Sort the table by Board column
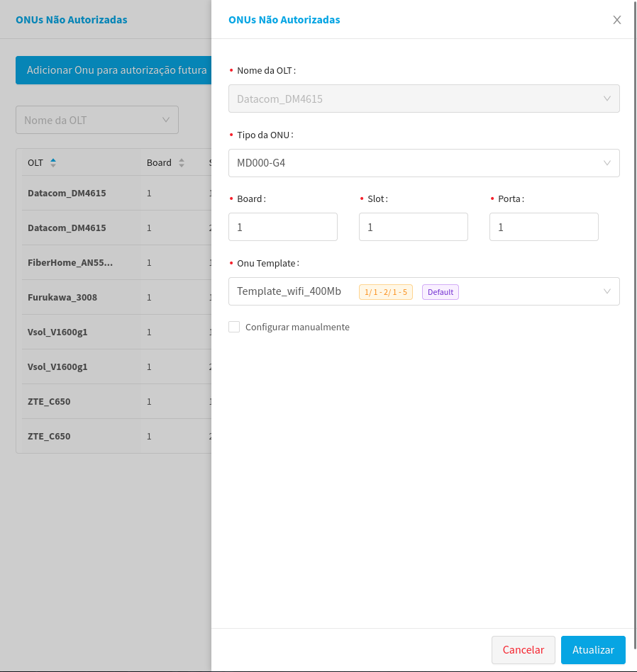This screenshot has width=637, height=672. (x=181, y=163)
